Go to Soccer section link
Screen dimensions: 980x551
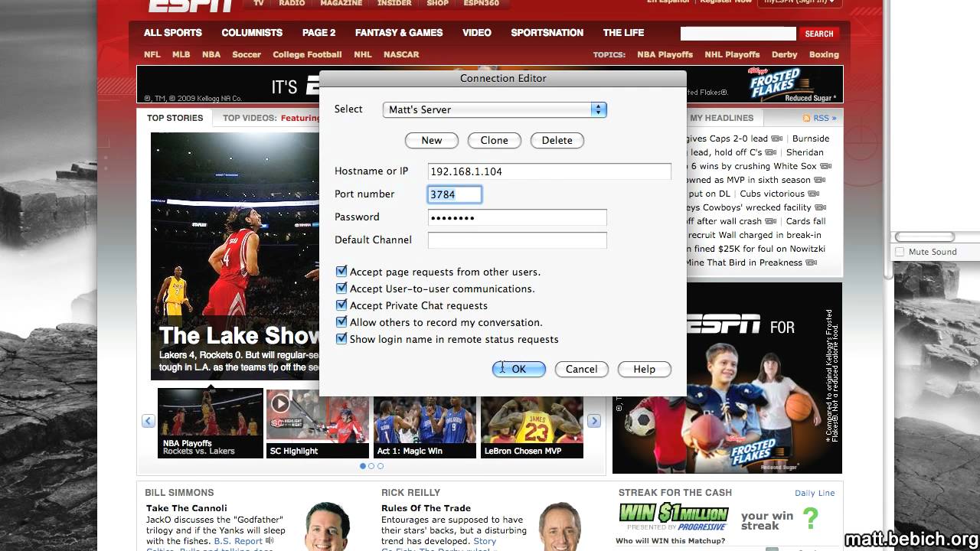[x=247, y=54]
